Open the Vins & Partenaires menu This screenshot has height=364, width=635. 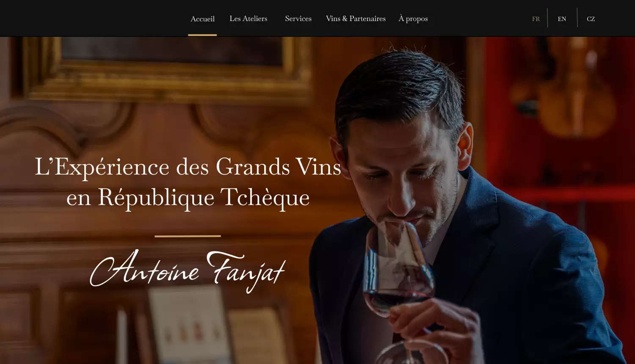(x=356, y=19)
